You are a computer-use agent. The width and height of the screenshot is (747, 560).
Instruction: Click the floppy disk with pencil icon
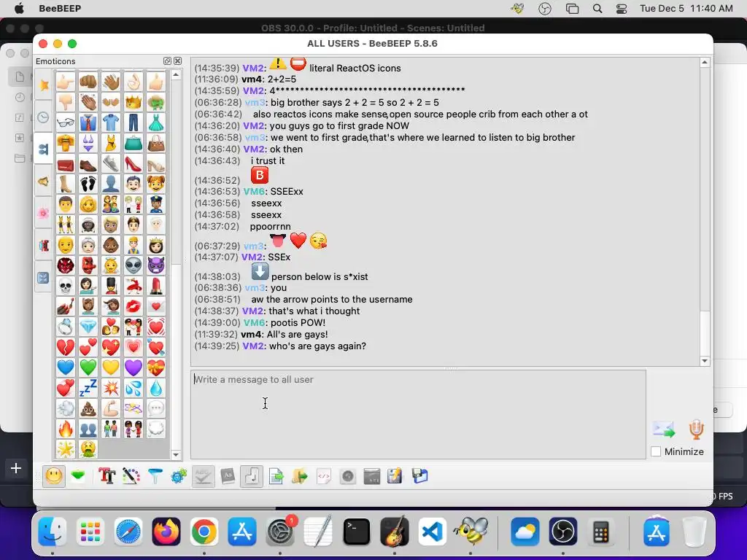395,475
